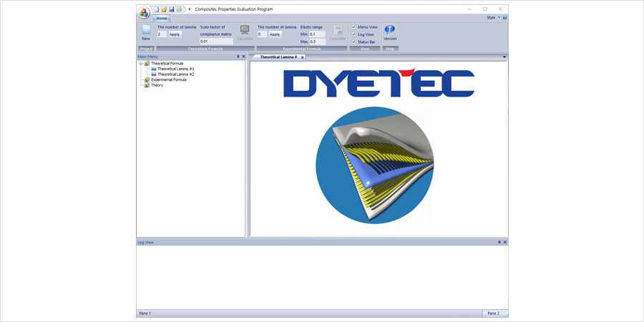
Task: Apply the Theoretical Formula lamina count
Action: pyautogui.click(x=175, y=34)
